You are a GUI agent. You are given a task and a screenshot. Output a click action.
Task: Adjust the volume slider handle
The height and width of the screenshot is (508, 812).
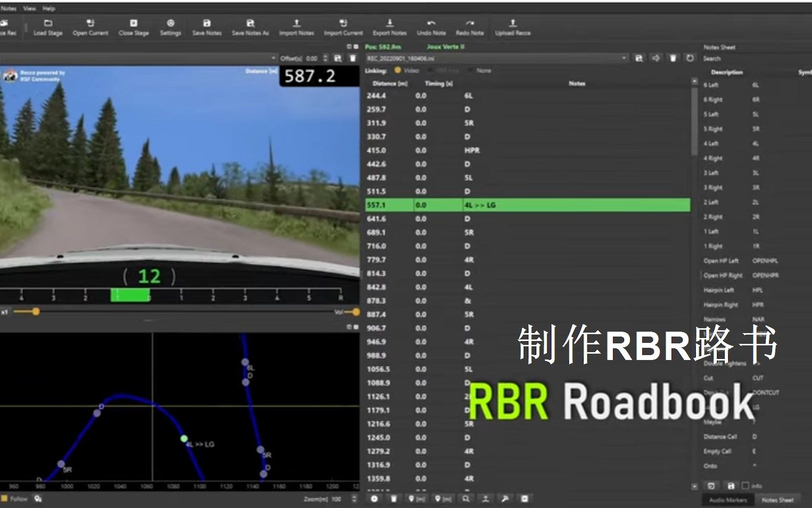coord(356,312)
